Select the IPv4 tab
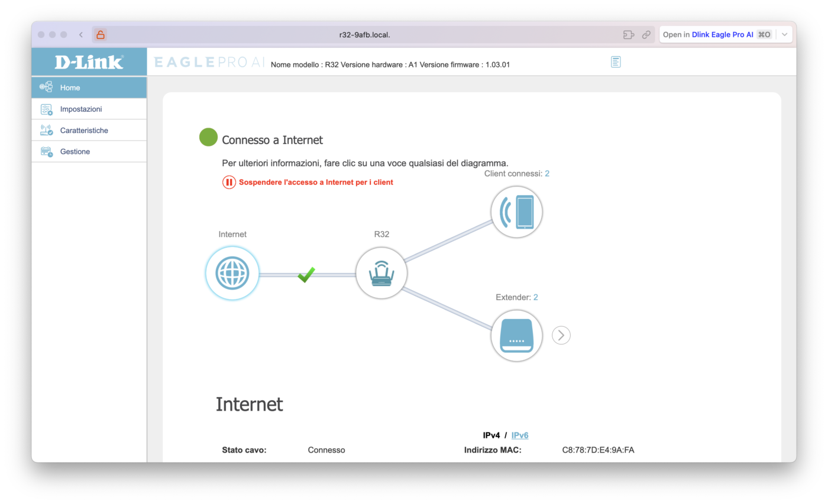 pos(491,435)
